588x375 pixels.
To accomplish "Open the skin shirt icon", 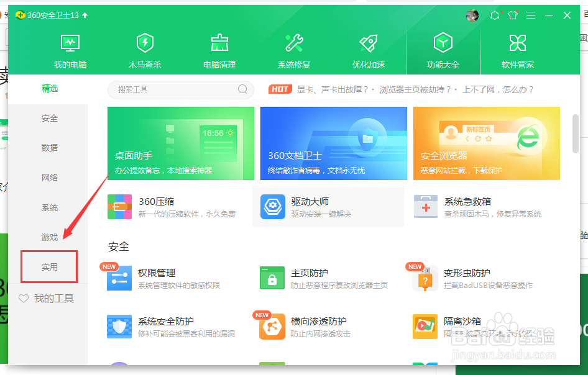I will 513,16.
